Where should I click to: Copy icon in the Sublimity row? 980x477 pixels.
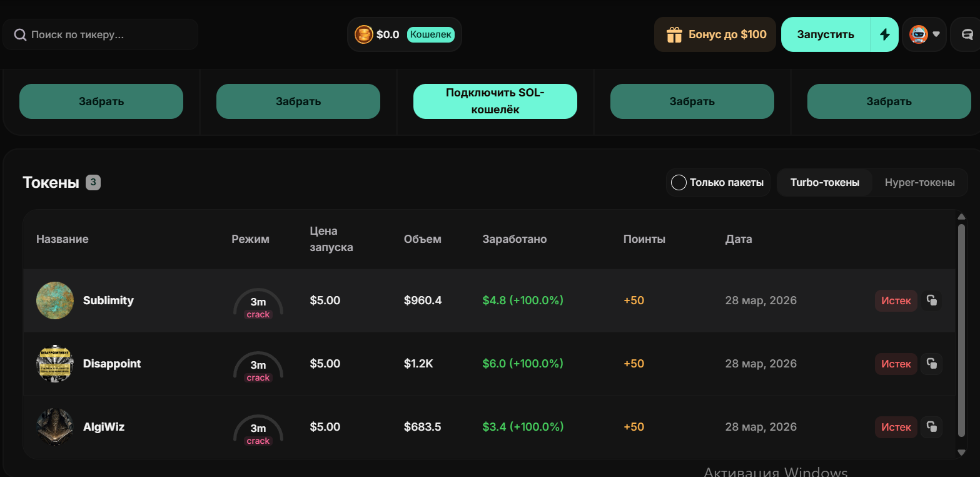click(932, 300)
